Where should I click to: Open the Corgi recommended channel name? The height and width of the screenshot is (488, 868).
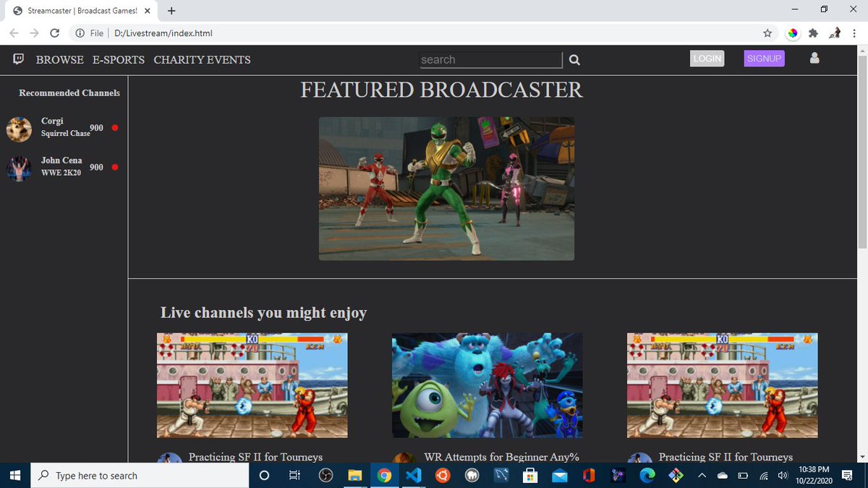coord(52,121)
